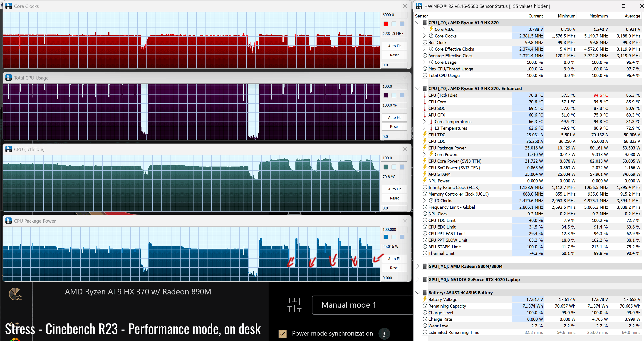Viewport: 644px width, 341px height.
Task: Click the fan tuning icon left of AMD Ryzen label
Action: [15, 294]
